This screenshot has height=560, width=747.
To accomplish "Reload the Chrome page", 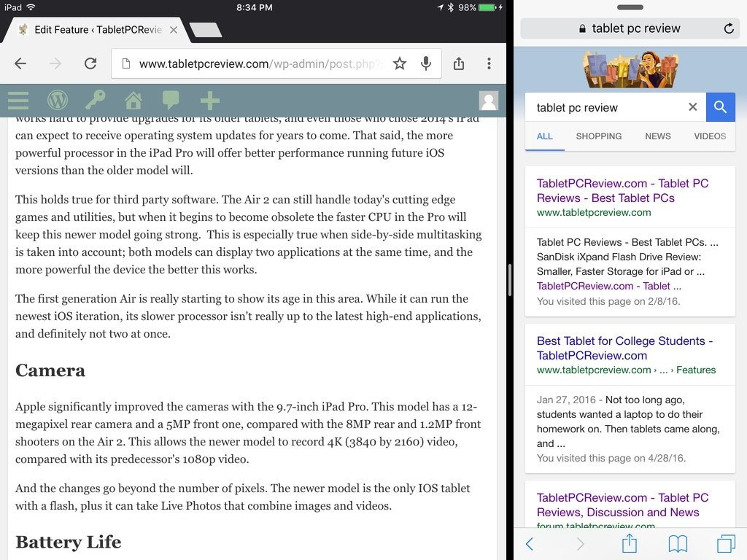I will point(90,63).
